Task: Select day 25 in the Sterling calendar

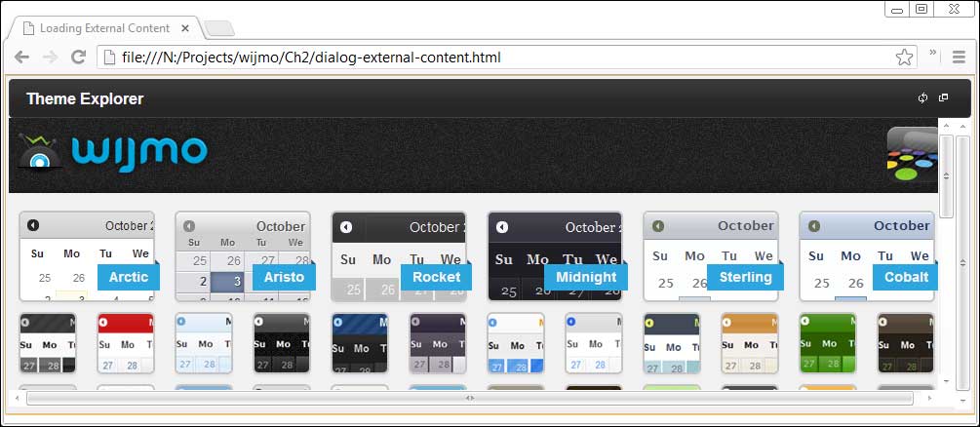Action: (x=666, y=284)
